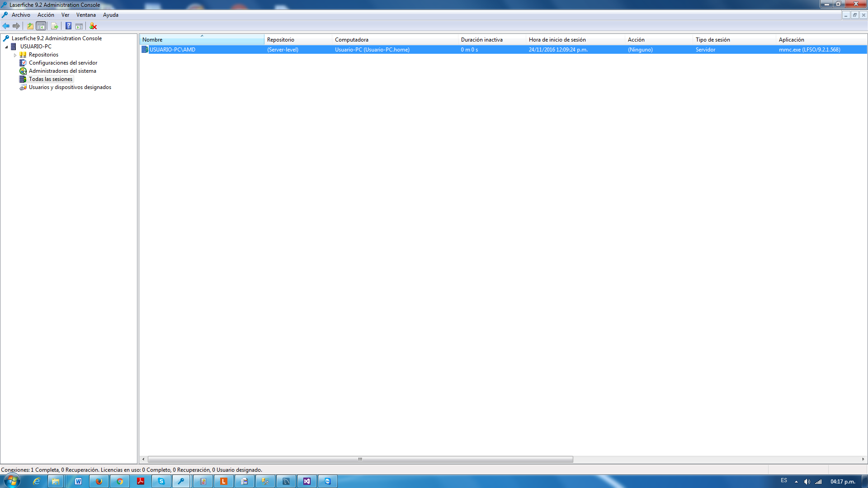Open Adobe Acrobat from the taskbar
This screenshot has width=868, height=488.
coord(141,481)
